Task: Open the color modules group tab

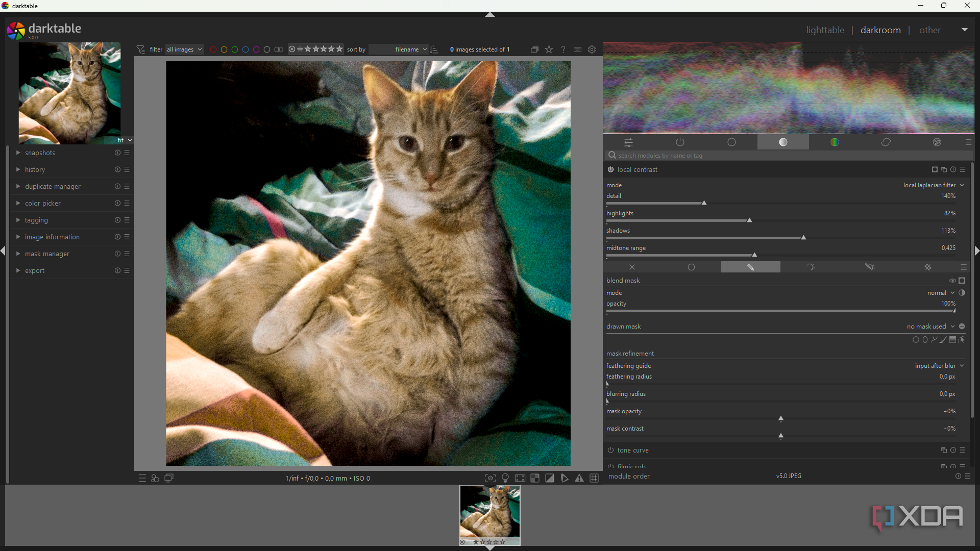Action: tap(835, 142)
